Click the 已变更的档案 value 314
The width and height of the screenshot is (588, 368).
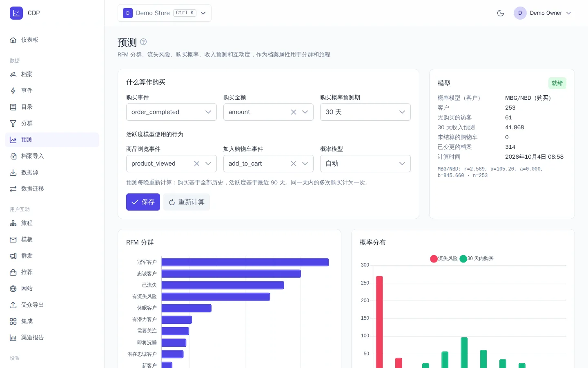[510, 147]
